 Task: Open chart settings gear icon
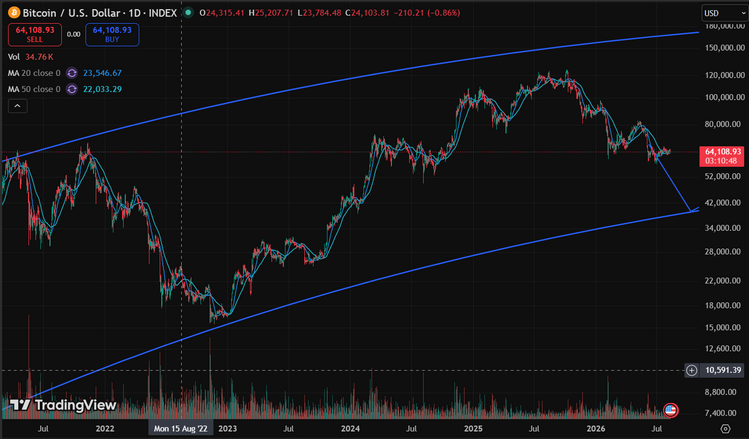pyautogui.click(x=725, y=428)
